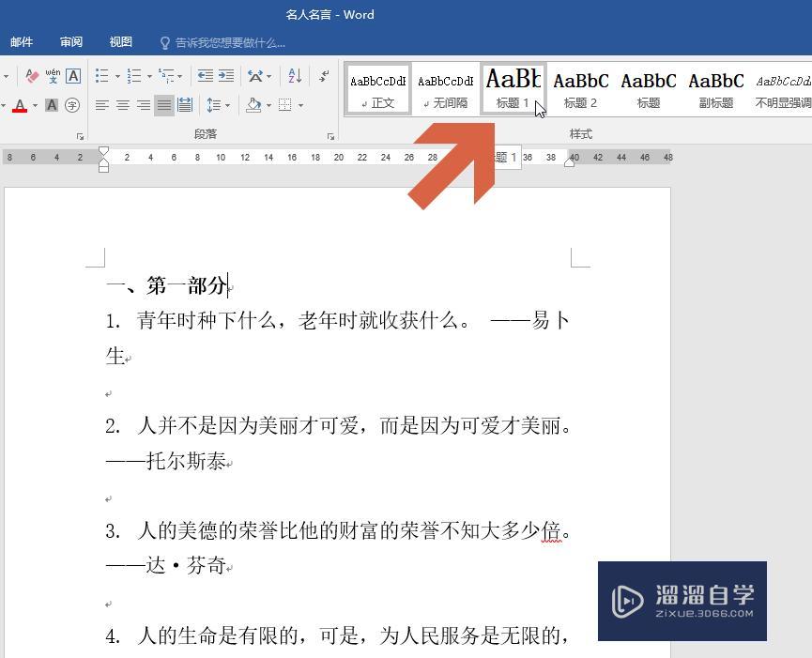Click the Line and Paragraph Spacing icon
The image size is (812, 658).
(x=213, y=106)
